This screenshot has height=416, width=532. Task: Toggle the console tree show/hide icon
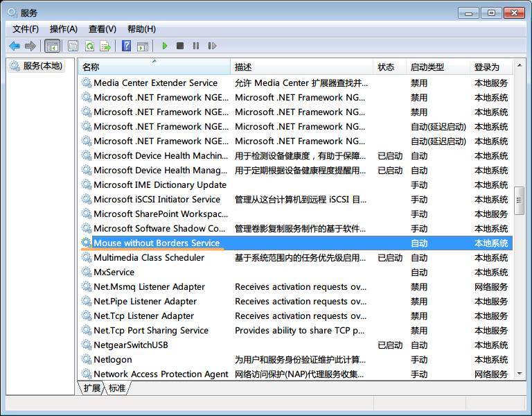[x=52, y=46]
